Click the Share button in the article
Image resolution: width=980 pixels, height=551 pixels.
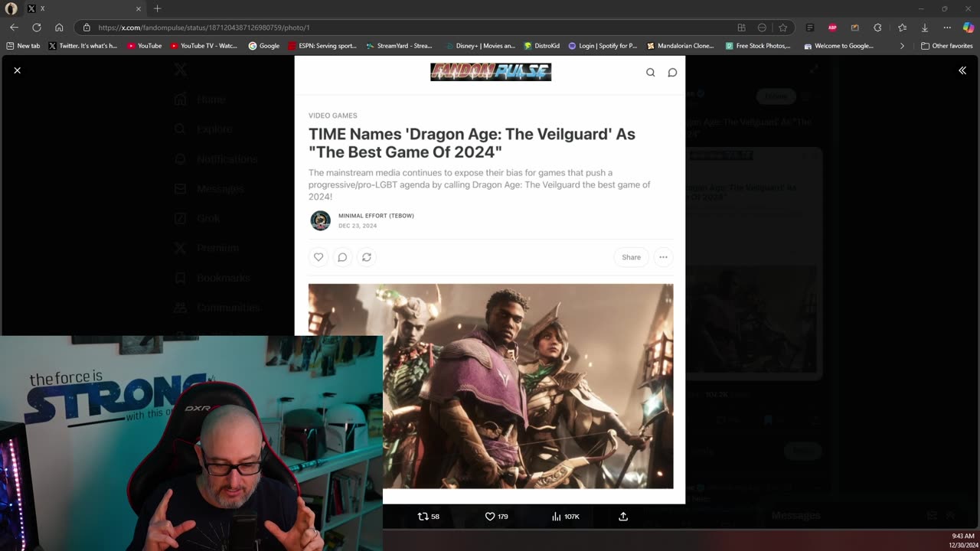coord(632,257)
